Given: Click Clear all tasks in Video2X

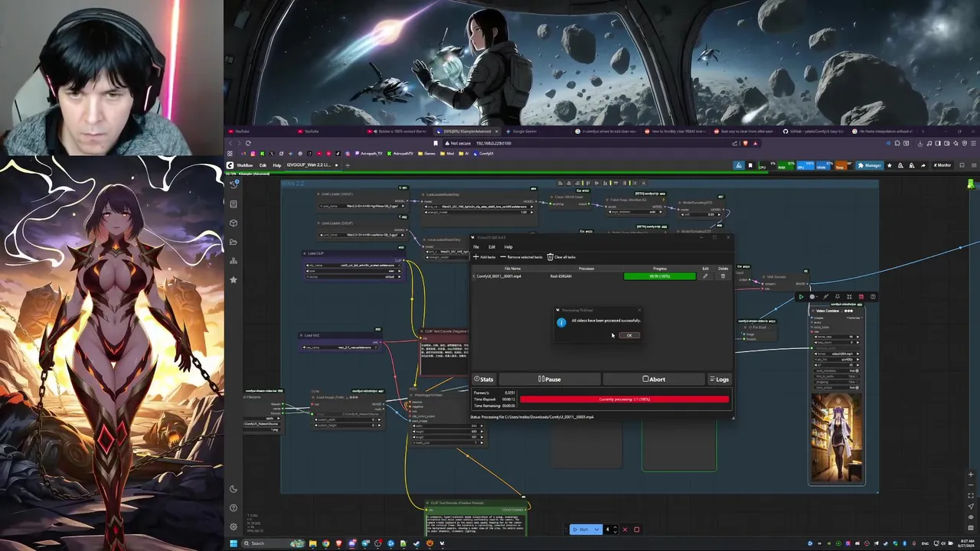Looking at the screenshot, I should click(x=561, y=257).
